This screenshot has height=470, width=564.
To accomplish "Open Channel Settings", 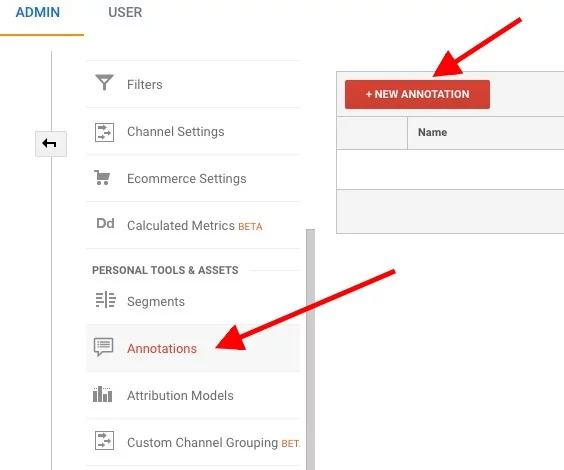I will pos(176,132).
